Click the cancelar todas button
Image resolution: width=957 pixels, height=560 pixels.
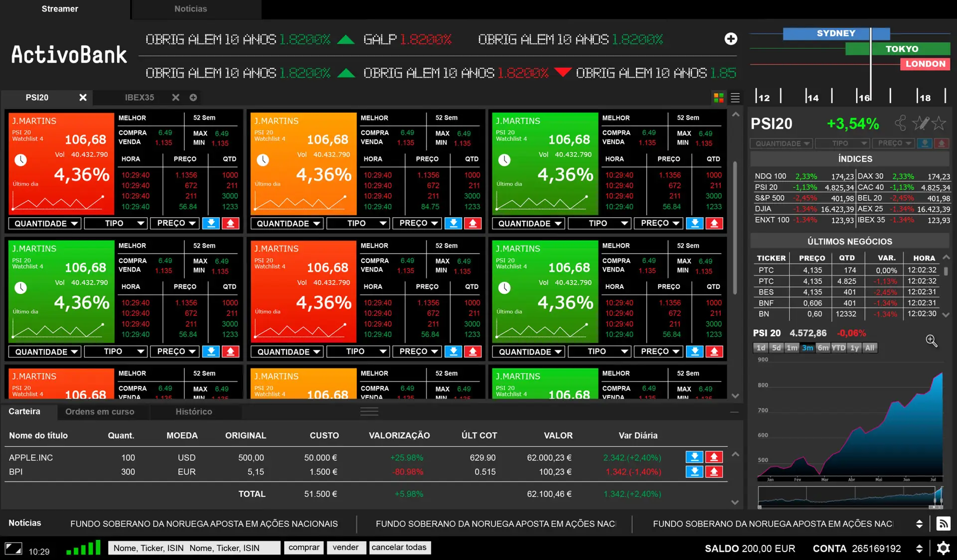point(399,548)
